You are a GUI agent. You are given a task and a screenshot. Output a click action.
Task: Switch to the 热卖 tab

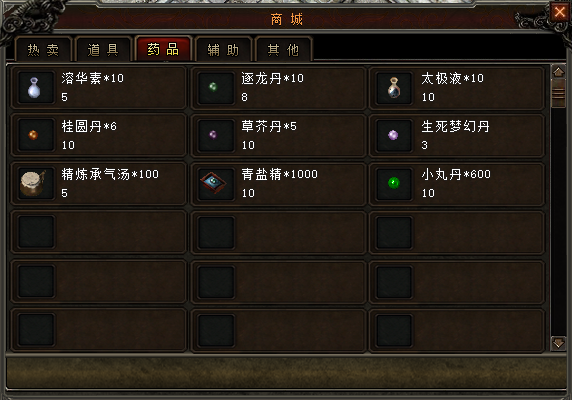43,50
